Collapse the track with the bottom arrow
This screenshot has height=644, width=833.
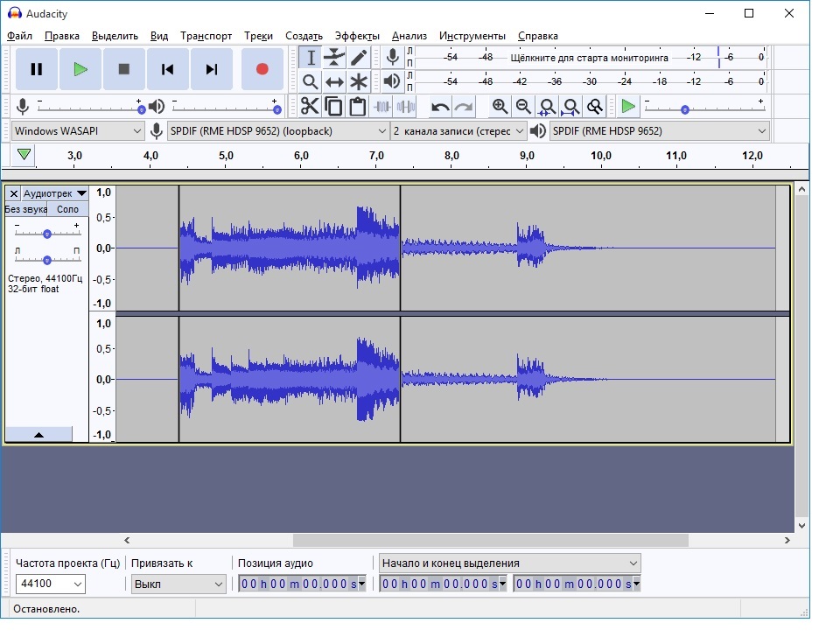38,434
